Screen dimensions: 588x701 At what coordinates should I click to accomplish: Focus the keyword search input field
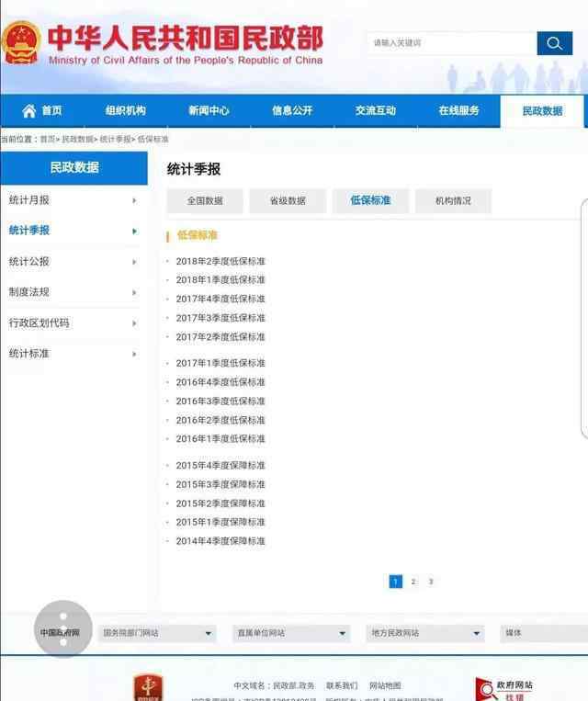point(452,43)
